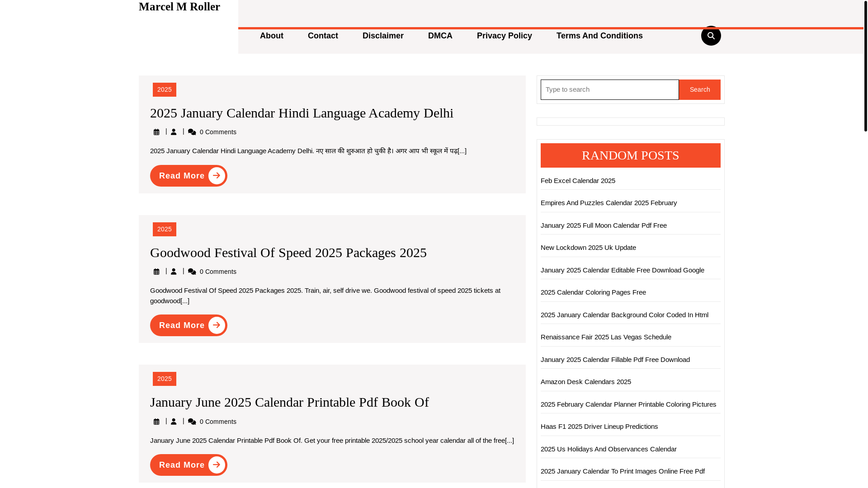
Task: Click author icon under Hindi Language Academy post
Action: point(174,131)
